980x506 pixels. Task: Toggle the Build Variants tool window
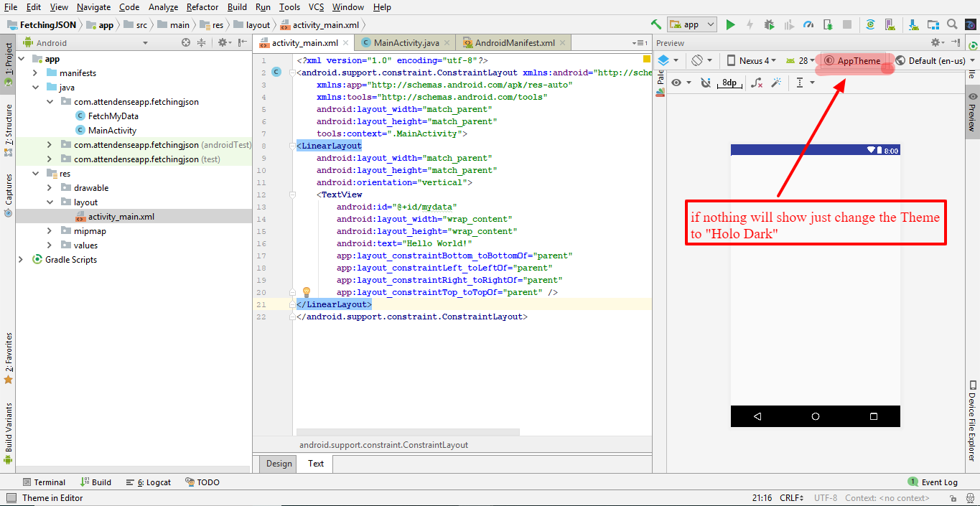click(x=8, y=432)
